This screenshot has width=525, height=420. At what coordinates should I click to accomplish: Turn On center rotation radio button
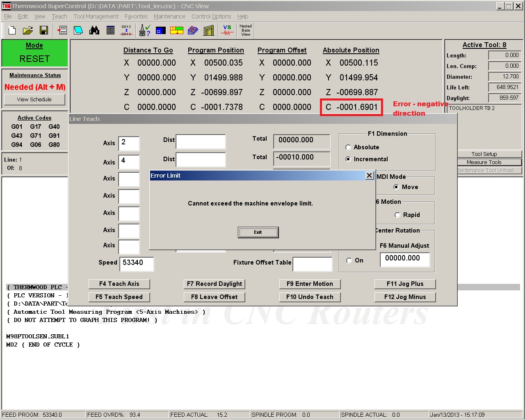349,260
